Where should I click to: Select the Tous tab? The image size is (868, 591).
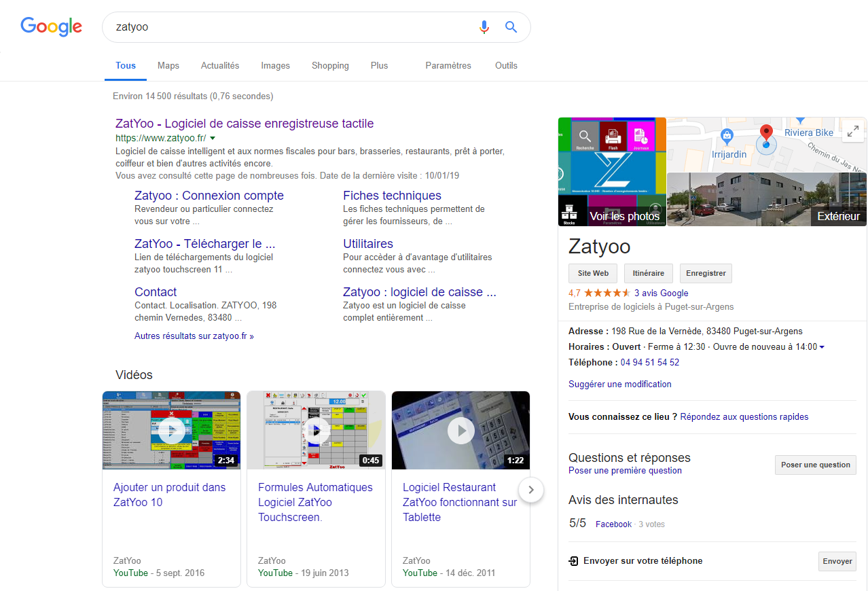click(x=126, y=66)
